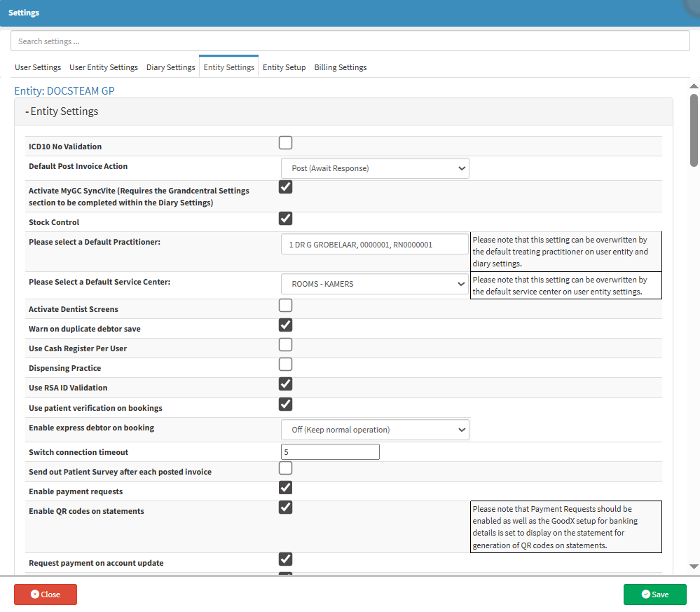Viewport: 700px width, 612px height.
Task: Tick the ICD10 No Validation checkbox
Action: click(x=285, y=144)
